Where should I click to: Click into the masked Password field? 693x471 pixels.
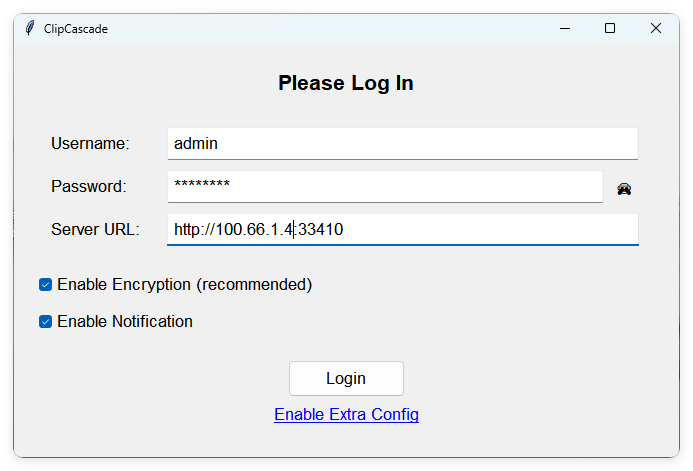pos(385,186)
